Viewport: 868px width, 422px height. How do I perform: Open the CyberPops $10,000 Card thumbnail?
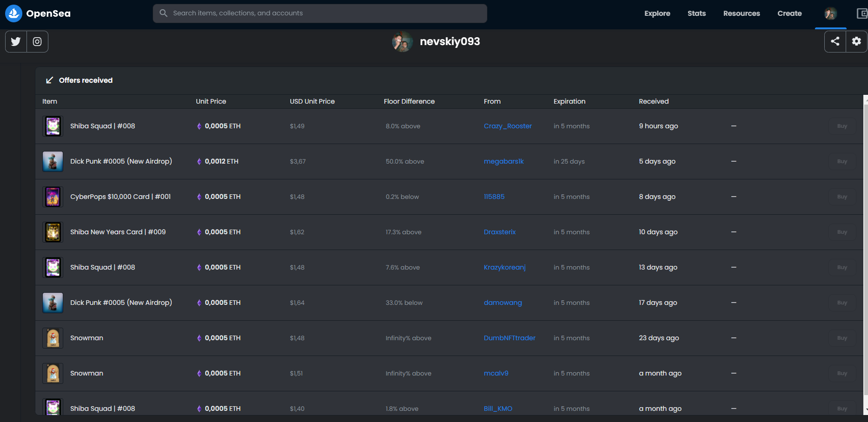53,197
